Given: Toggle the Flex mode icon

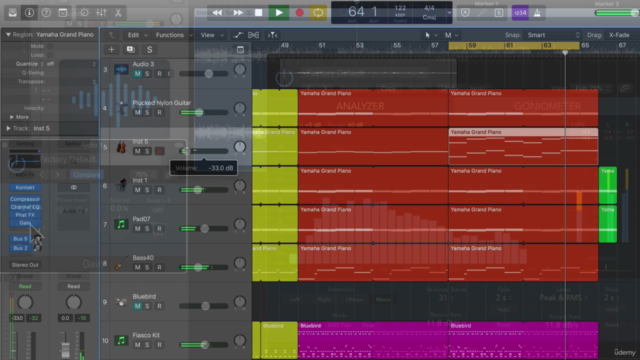Looking at the screenshot, I should coord(253,35).
